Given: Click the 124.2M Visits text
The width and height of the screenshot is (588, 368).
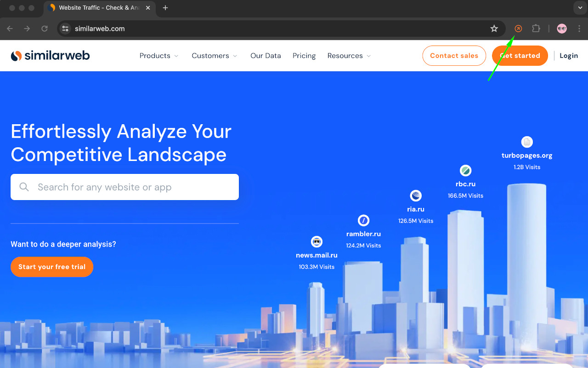Looking at the screenshot, I should [363, 245].
